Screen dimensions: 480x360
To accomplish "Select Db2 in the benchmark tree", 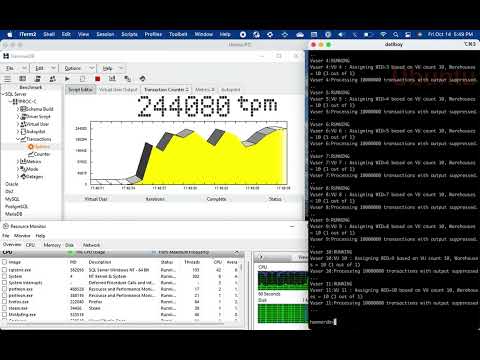I will click(x=9, y=192).
